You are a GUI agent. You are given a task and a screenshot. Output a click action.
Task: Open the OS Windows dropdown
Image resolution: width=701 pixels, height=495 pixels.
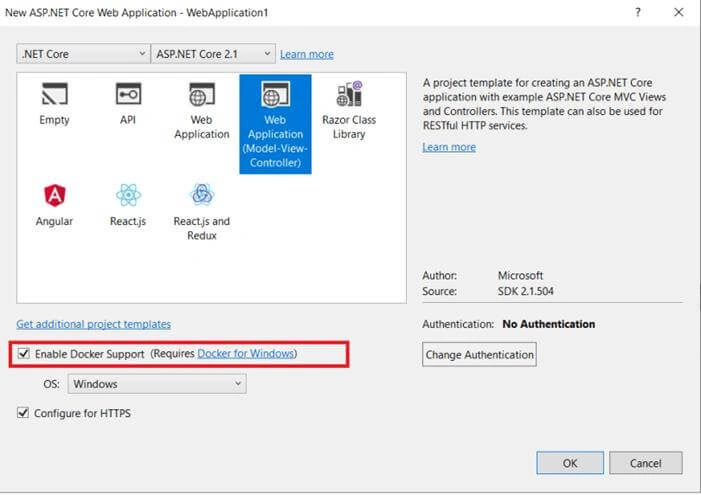tap(157, 384)
